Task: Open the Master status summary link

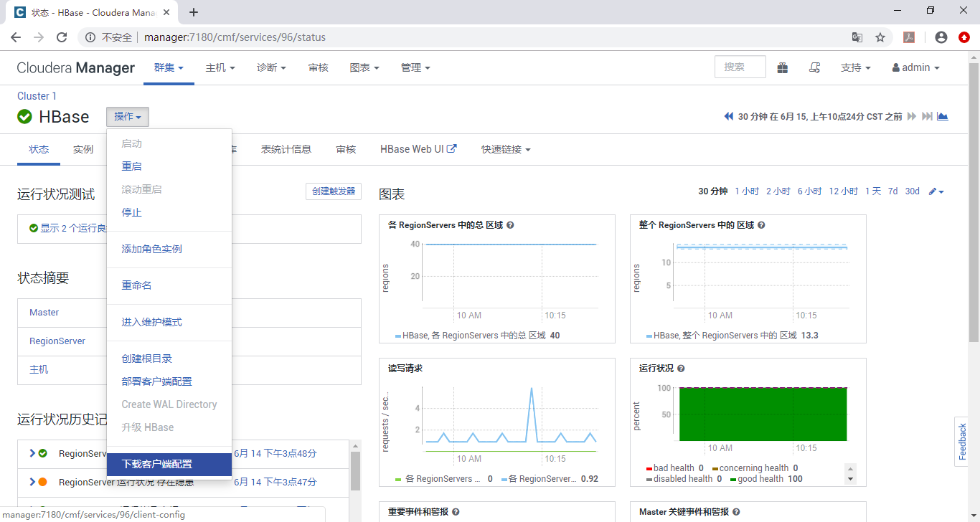Action: click(44, 313)
